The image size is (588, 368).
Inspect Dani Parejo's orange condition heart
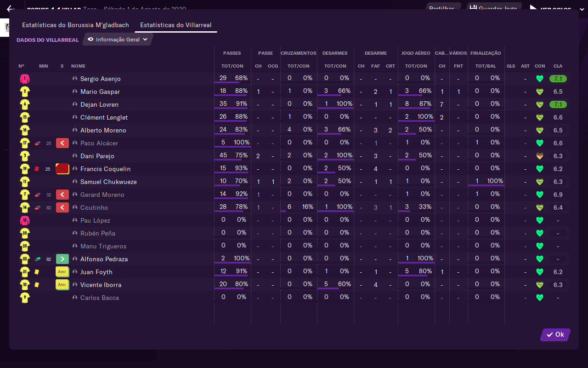pyautogui.click(x=540, y=156)
